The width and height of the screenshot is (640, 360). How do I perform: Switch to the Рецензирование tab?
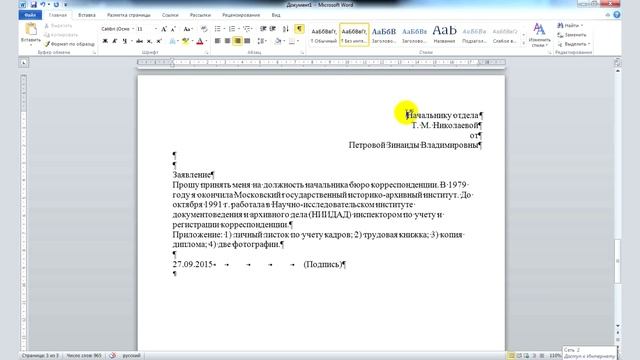click(241, 15)
